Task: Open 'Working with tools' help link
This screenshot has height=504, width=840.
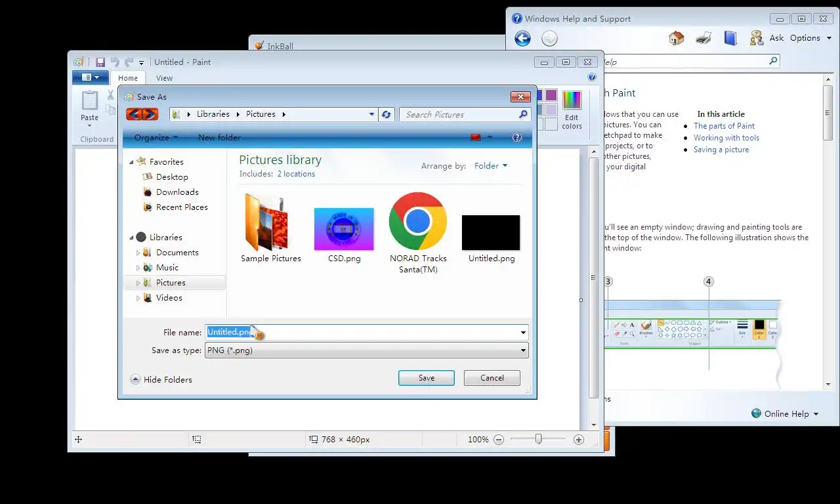Action: click(726, 138)
